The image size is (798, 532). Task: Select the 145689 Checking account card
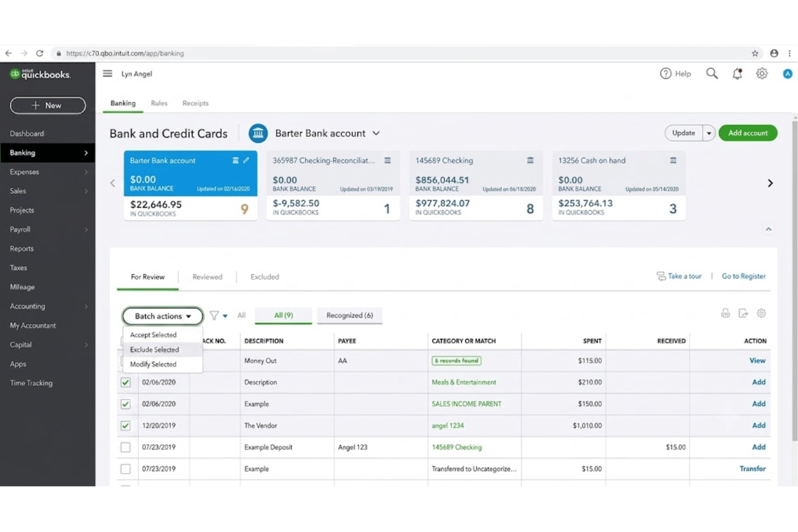click(476, 185)
